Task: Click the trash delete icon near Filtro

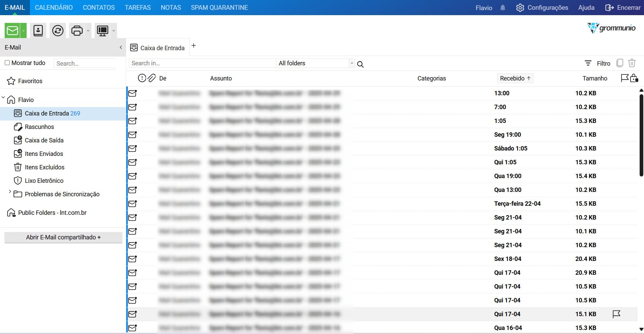Action: coord(632,63)
